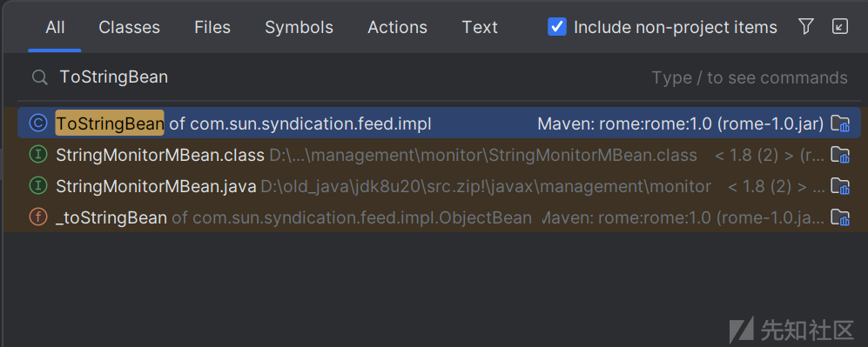868x347 pixels.
Task: Click library folder icon on StringMonitorMBean.class row
Action: click(x=840, y=156)
